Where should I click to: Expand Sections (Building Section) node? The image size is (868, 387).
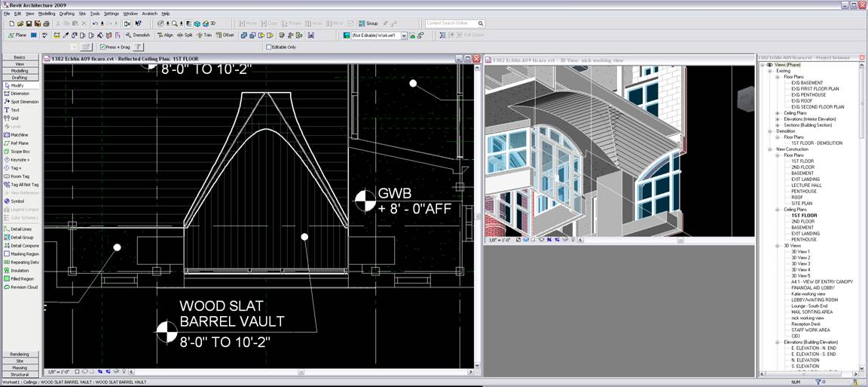tap(778, 124)
